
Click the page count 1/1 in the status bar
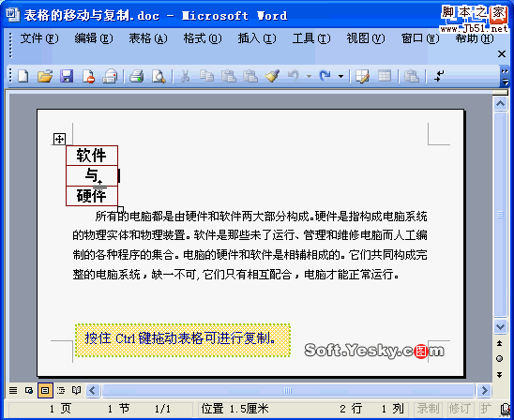[162, 409]
